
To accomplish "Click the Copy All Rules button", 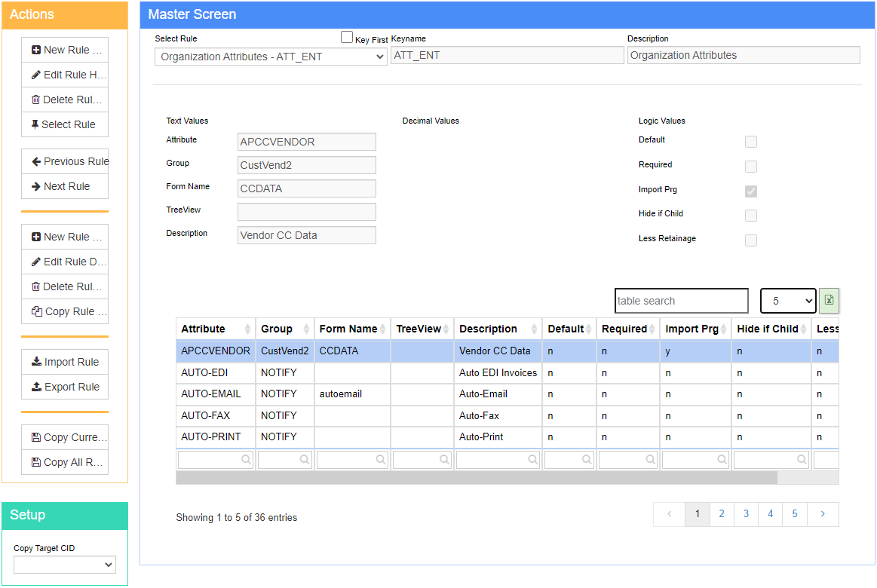I will coord(65,462).
